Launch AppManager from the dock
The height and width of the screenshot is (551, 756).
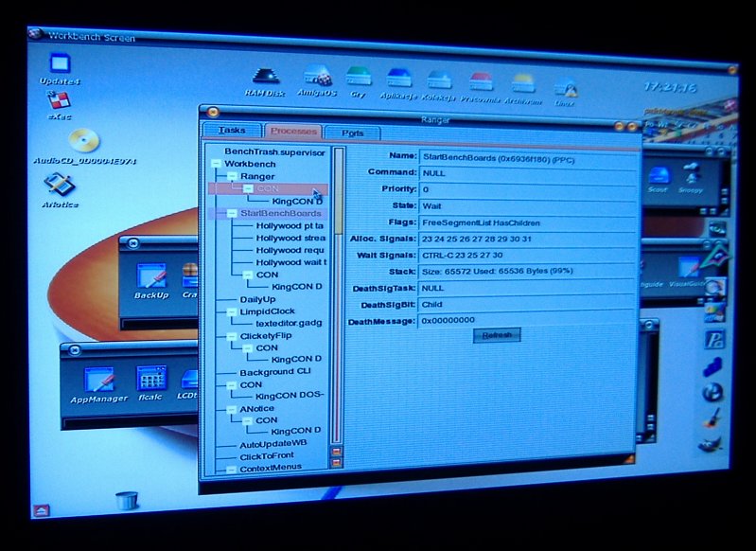(98, 385)
